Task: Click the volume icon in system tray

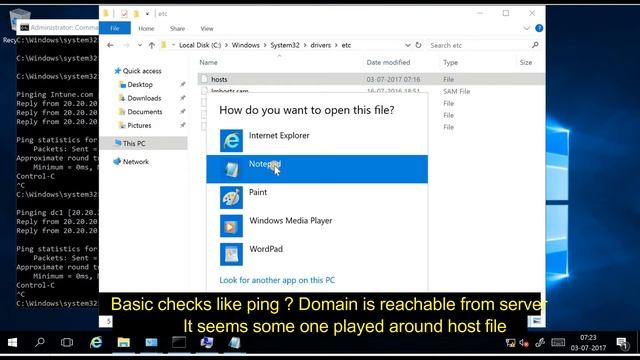Action: [x=524, y=343]
